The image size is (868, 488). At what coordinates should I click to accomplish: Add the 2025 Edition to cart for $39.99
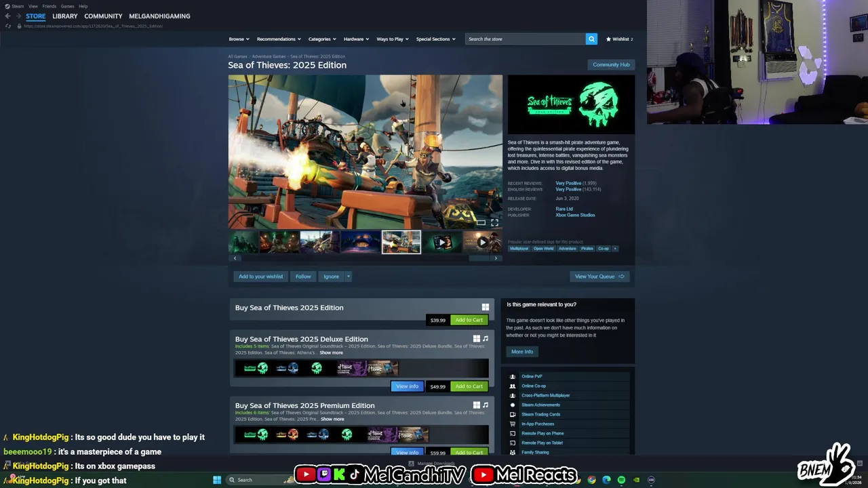[469, 320]
